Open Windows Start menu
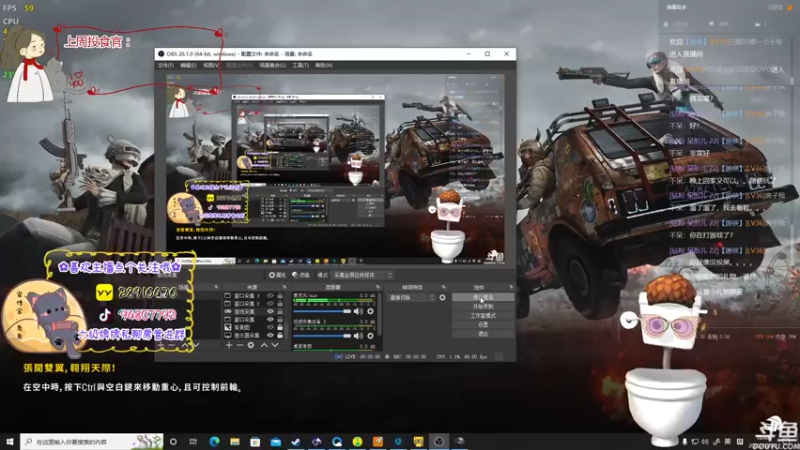 [10, 441]
